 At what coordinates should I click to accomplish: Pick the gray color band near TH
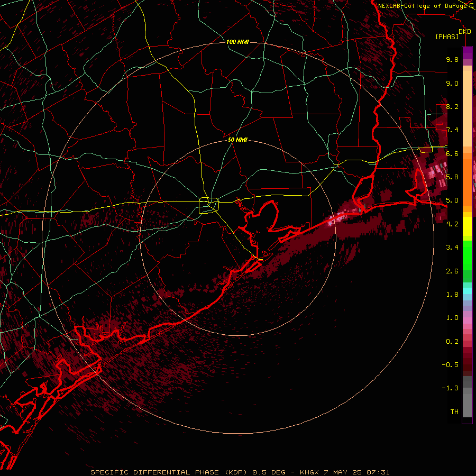[x=467, y=405]
